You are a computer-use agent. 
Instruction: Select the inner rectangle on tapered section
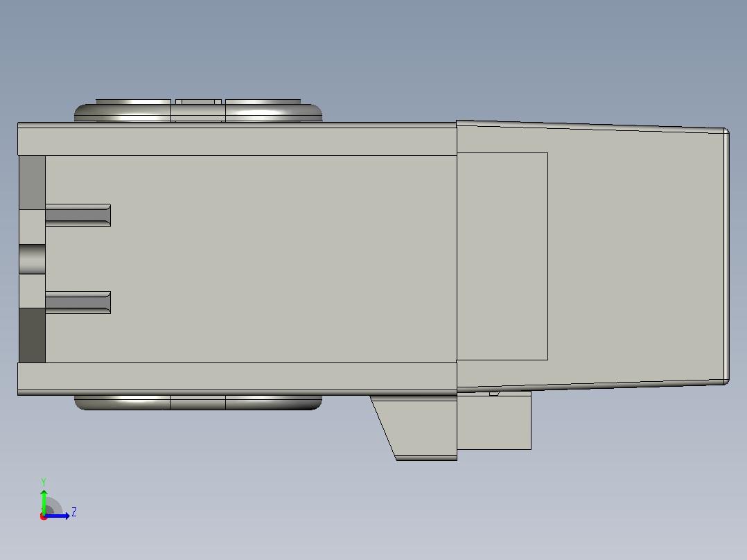click(502, 256)
